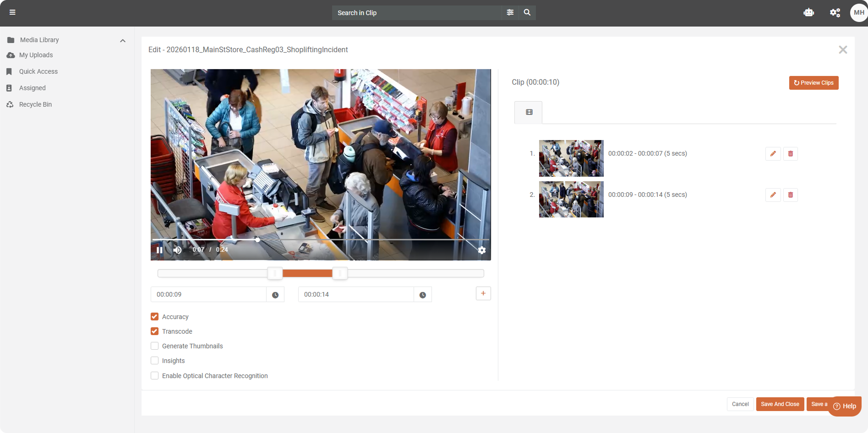Viewport: 868px width, 433px height.
Task: Click the AI assistant robot icon
Action: point(809,12)
